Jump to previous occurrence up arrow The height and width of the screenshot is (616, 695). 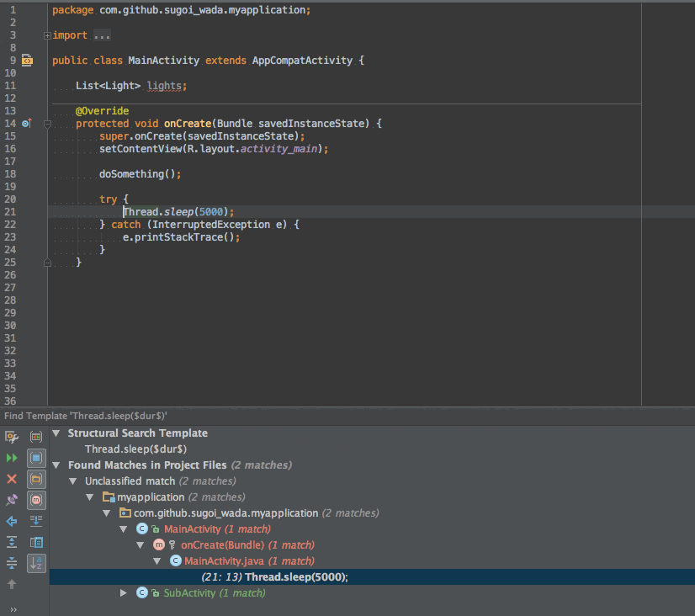pyautogui.click(x=12, y=584)
